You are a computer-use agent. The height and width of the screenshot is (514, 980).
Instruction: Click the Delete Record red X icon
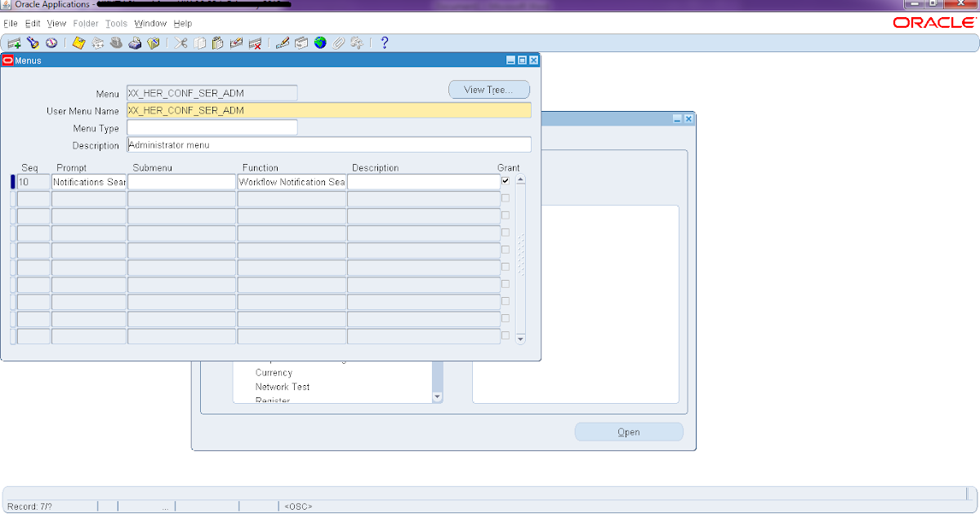[255, 43]
